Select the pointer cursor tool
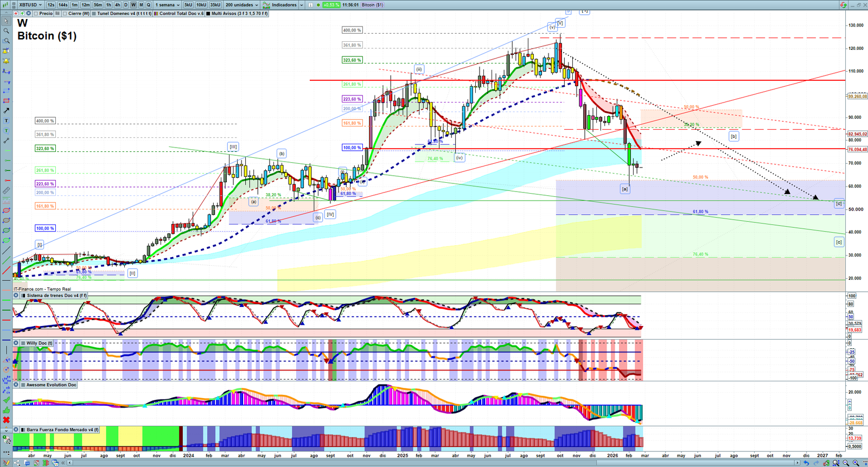 click(x=7, y=21)
